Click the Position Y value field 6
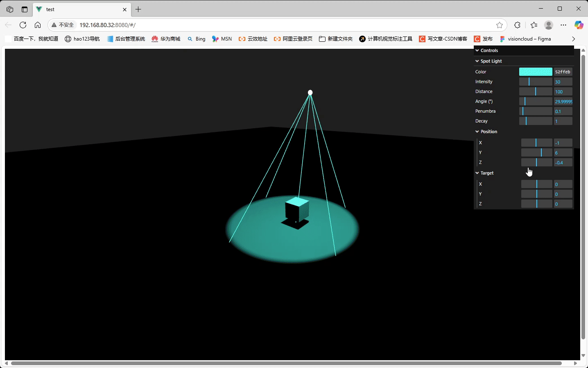This screenshot has height=368, width=588. coord(563,152)
